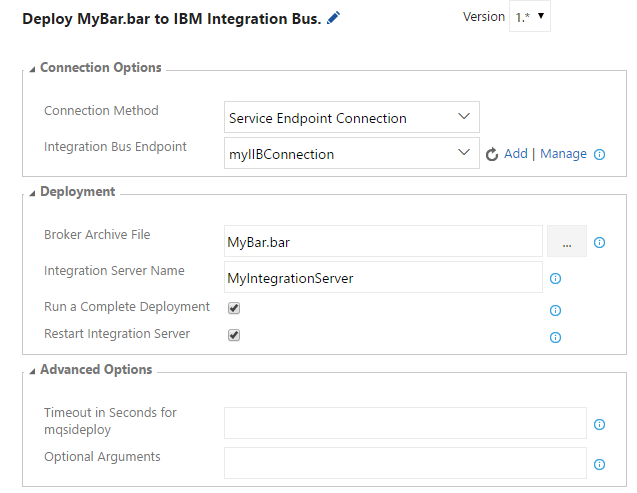Uncheck Run a Complete Deployment
The image size is (637, 493).
[x=234, y=308]
